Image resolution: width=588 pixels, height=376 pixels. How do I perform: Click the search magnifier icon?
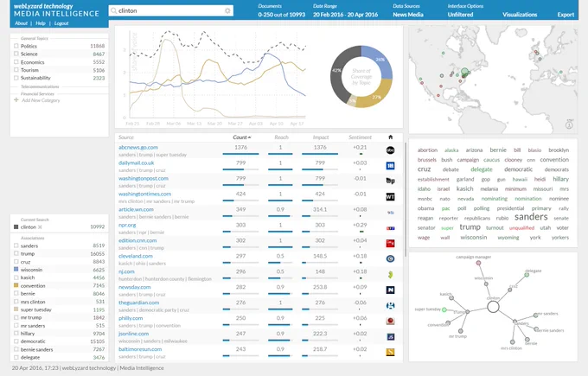click(x=113, y=11)
